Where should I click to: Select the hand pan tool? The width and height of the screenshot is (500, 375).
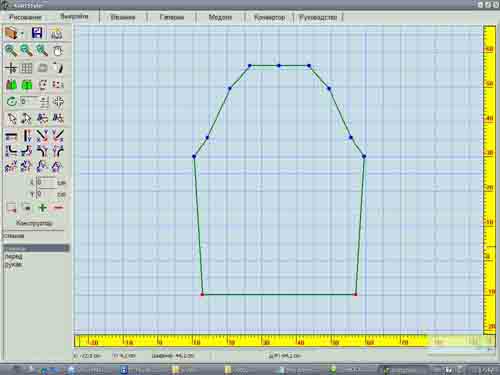[x=58, y=51]
